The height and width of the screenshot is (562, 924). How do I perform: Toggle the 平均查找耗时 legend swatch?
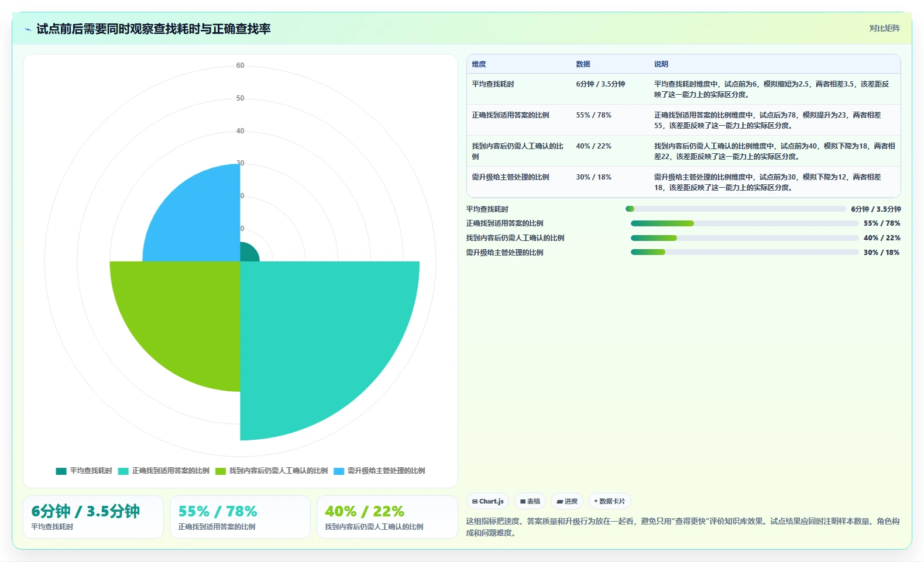coord(61,471)
